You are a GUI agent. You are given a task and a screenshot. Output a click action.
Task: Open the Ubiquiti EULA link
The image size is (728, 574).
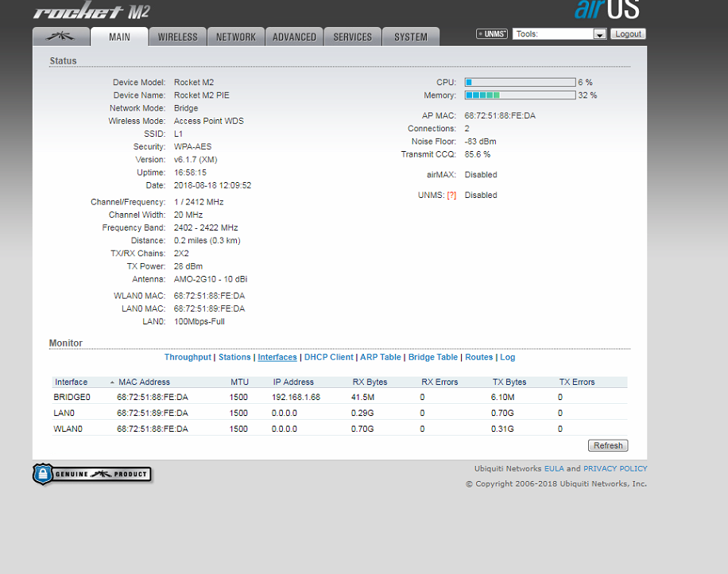click(x=554, y=468)
